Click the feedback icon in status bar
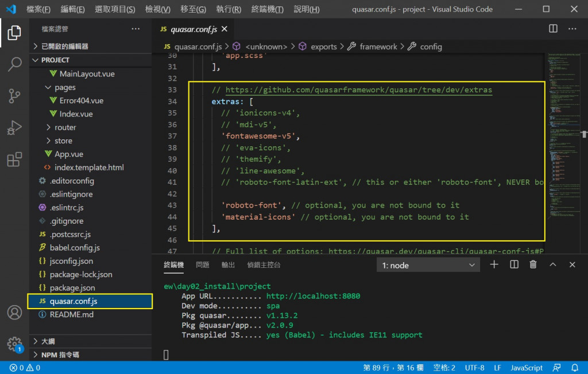 [557, 368]
